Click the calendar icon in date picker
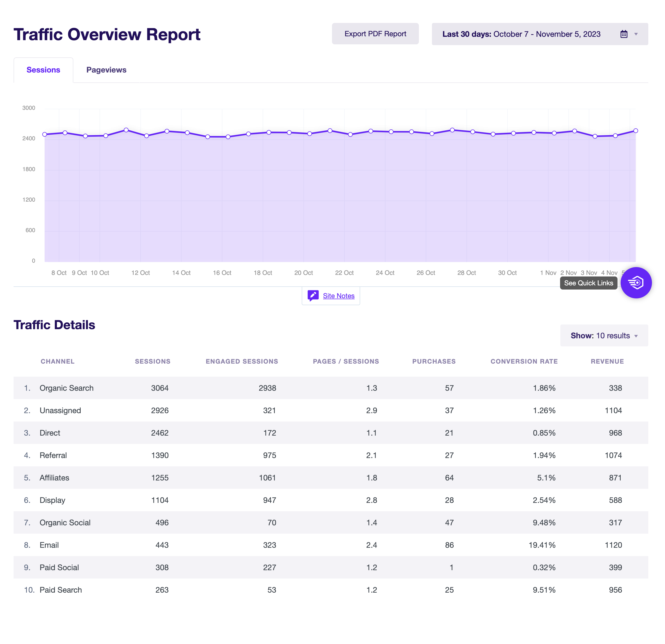The height and width of the screenshot is (644, 665). (x=624, y=34)
